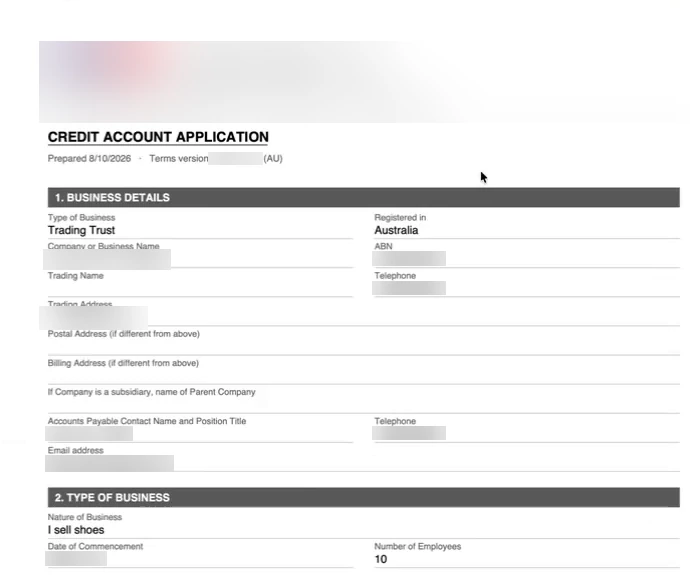Select the employee count value '10'
This screenshot has width=690, height=575.
(381, 559)
